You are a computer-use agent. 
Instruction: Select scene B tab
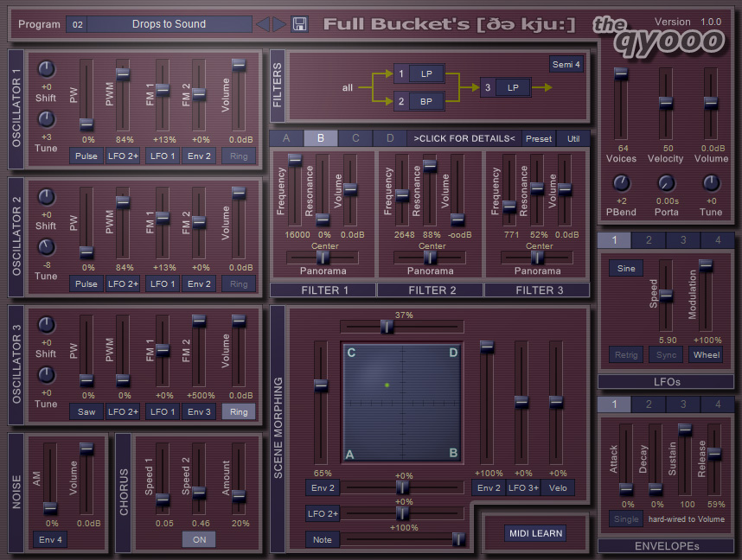(321, 138)
